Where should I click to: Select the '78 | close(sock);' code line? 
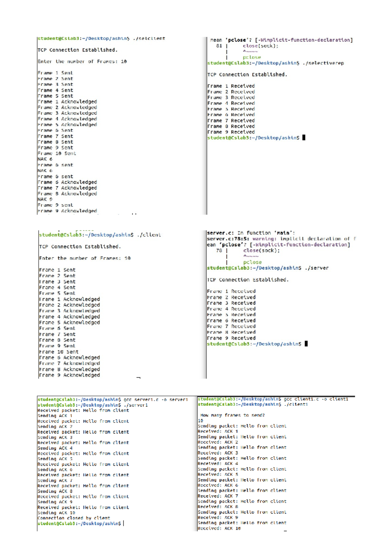tap(248, 251)
